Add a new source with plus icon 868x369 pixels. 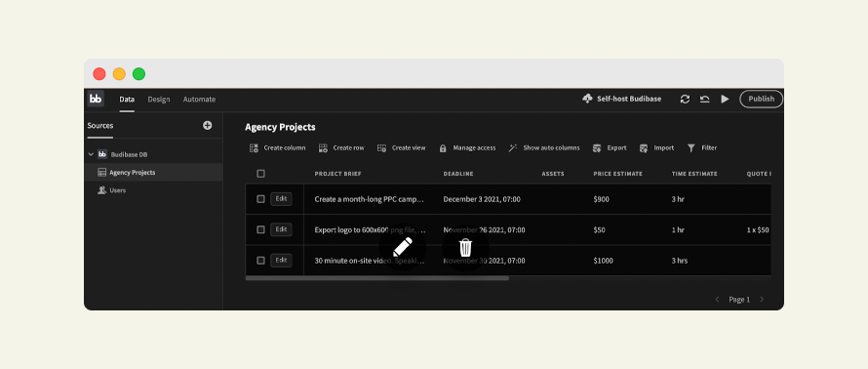[x=207, y=125]
